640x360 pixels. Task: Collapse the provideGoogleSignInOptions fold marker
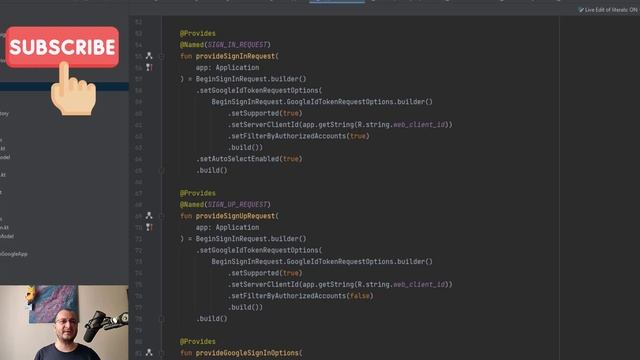tap(162, 353)
